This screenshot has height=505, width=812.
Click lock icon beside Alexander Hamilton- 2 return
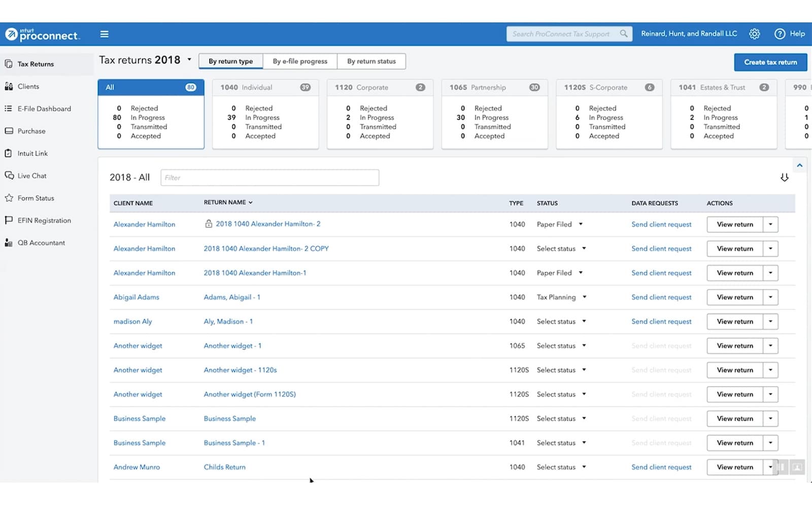click(x=209, y=224)
